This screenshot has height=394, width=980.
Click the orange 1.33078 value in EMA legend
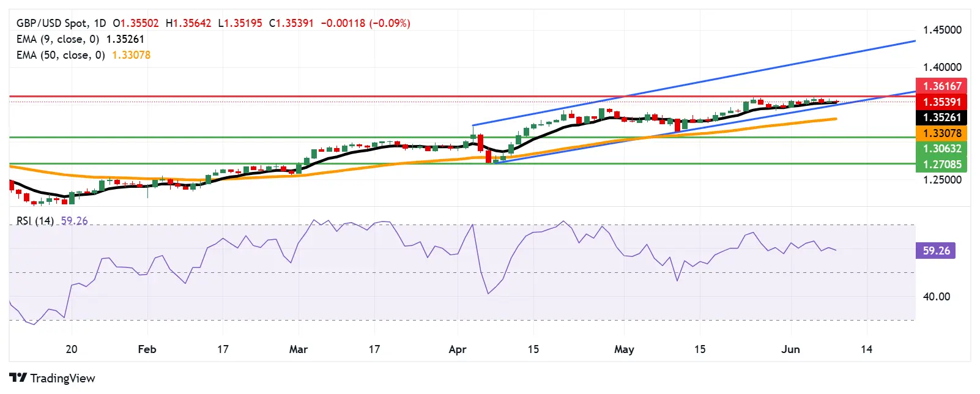pos(131,55)
